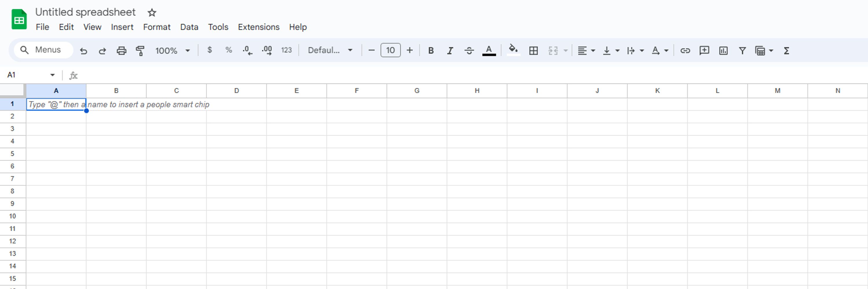Image resolution: width=868 pixels, height=289 pixels.
Task: Open zoom level 100% dropdown
Action: (x=172, y=51)
